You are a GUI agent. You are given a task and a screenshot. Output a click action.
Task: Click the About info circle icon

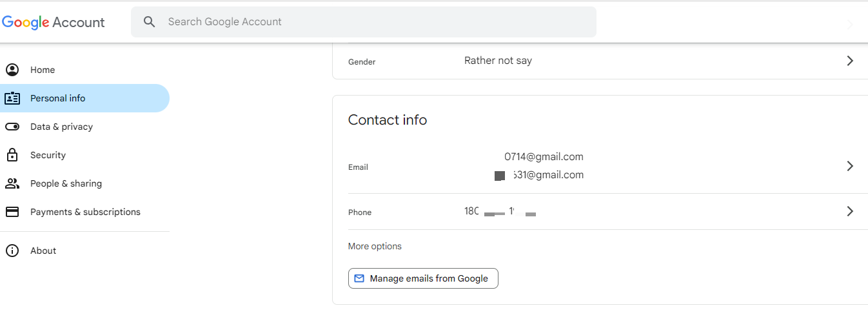(x=12, y=251)
